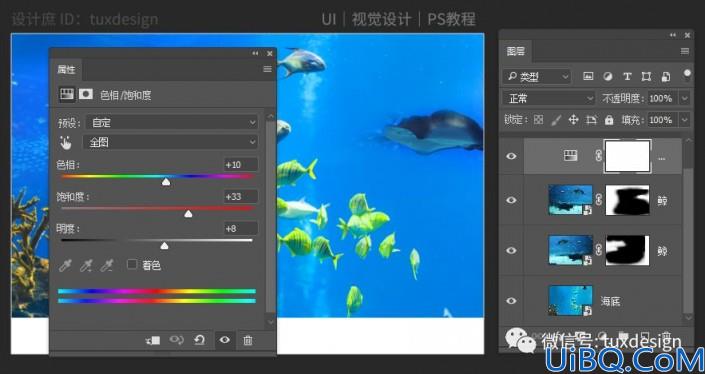Image resolution: width=705 pixels, height=374 pixels.
Task: Hide the upper 鲸 layer
Action: pyautogui.click(x=511, y=200)
